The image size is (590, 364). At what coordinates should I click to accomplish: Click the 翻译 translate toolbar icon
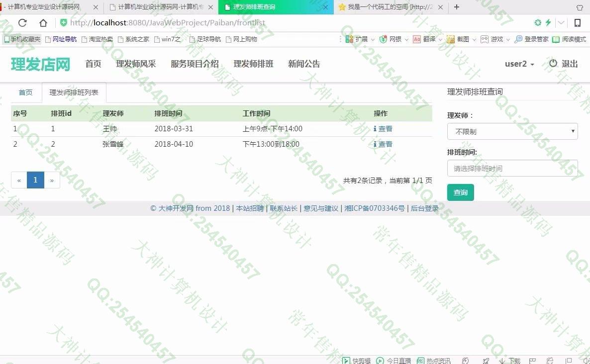point(416,39)
